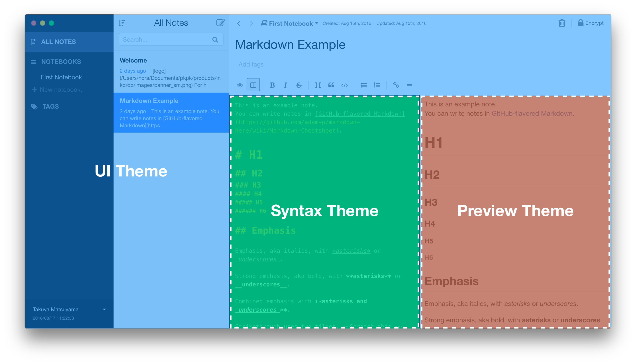Image resolution: width=636 pixels, height=364 pixels.
Task: Apply strikethrough formatting
Action: (299, 85)
